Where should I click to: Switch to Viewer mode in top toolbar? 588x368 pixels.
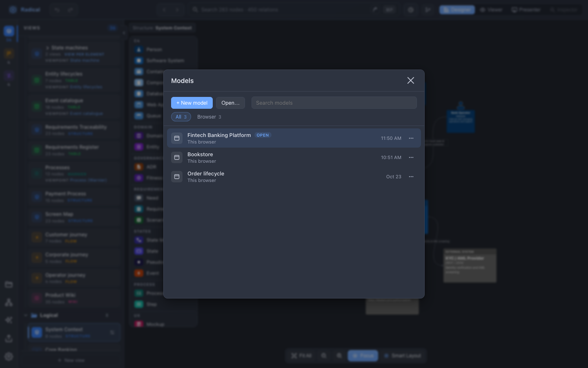(x=491, y=10)
